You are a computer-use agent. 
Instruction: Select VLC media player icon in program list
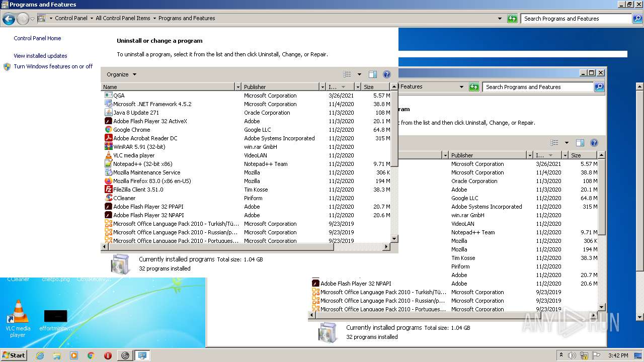108,155
